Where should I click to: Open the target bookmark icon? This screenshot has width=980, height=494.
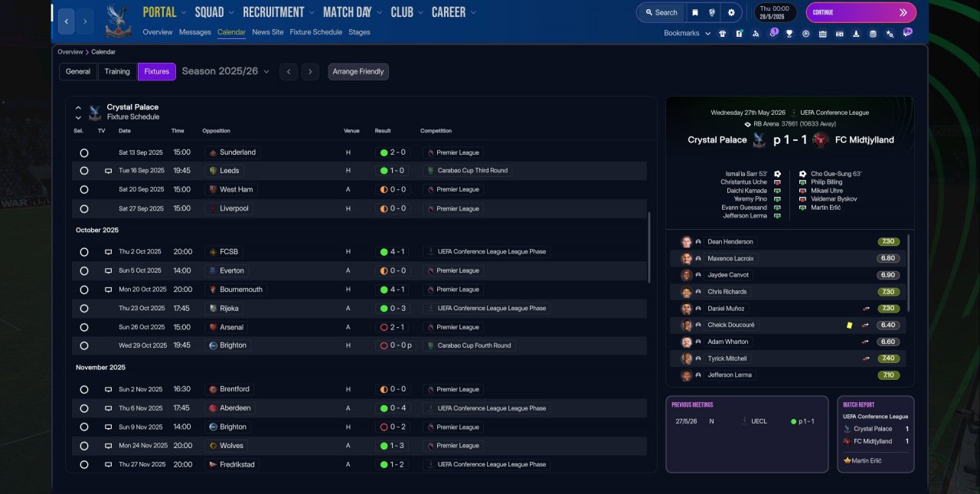tap(805, 34)
